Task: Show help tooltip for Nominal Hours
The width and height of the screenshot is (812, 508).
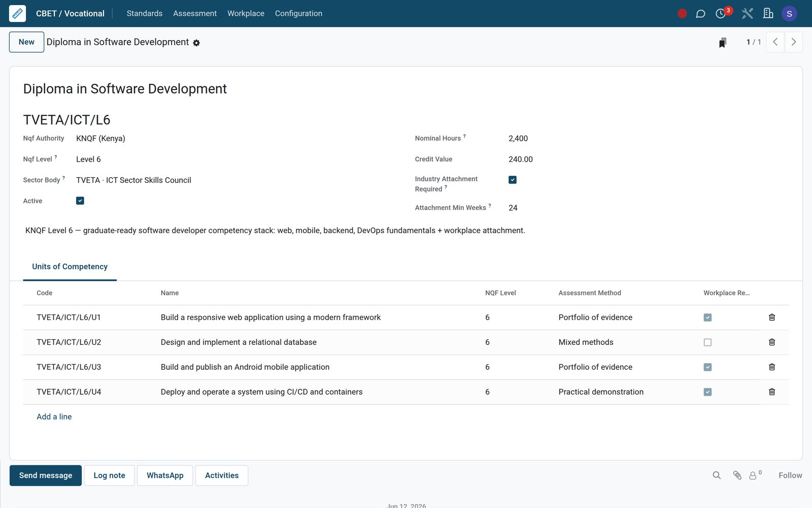Action: click(464, 136)
